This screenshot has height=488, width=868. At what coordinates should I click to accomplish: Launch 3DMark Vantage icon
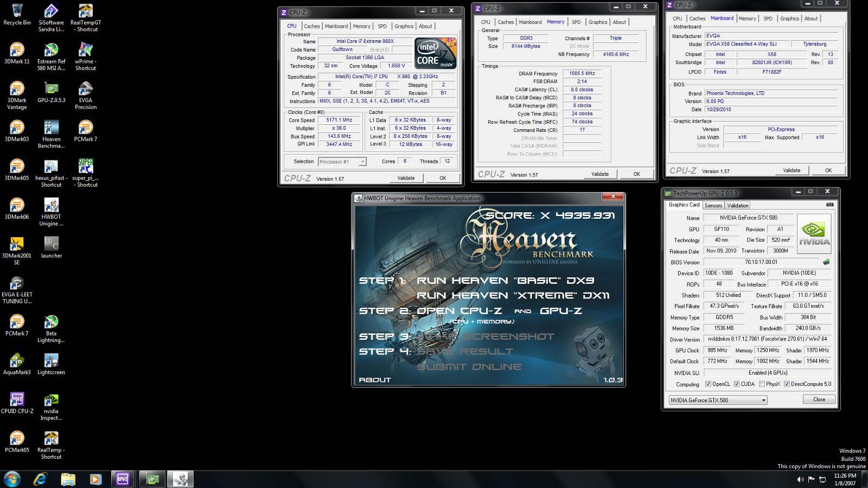click(x=17, y=96)
